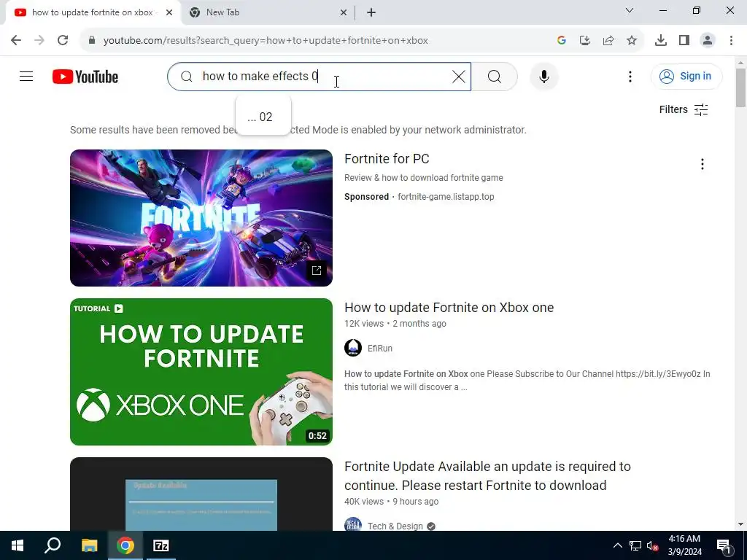Image resolution: width=747 pixels, height=560 pixels.
Task: Open the YouTube guide hamburger menu
Action: click(26, 76)
